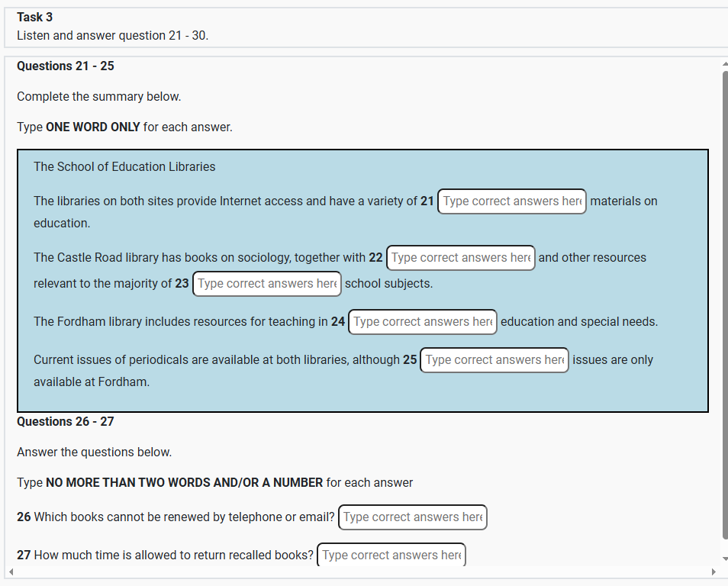Click the vertical scrollbar thumb
Image resolution: width=728 pixels, height=586 pixels.
(x=723, y=305)
